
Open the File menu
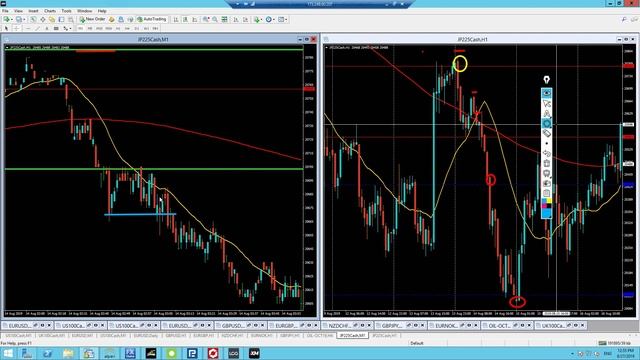[5, 11]
